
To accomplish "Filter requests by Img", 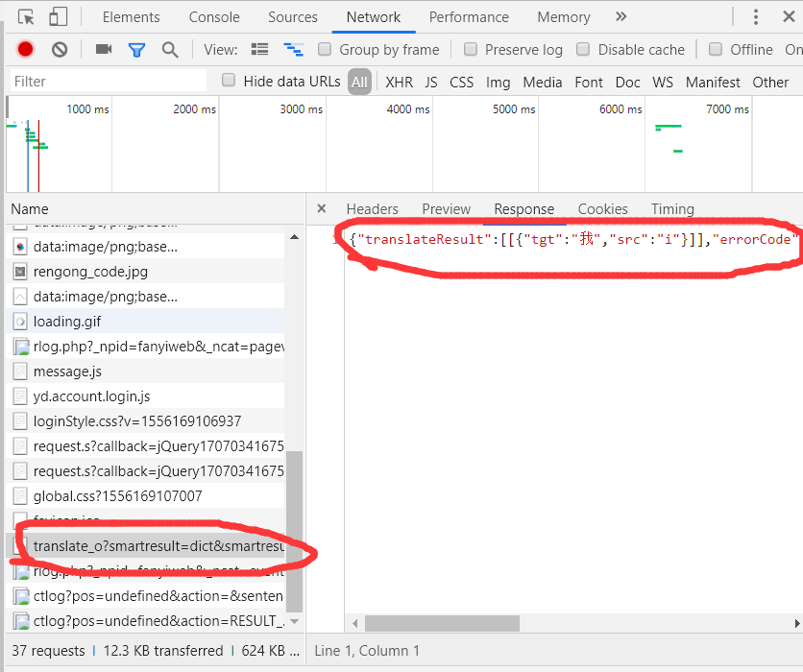I will [x=499, y=82].
